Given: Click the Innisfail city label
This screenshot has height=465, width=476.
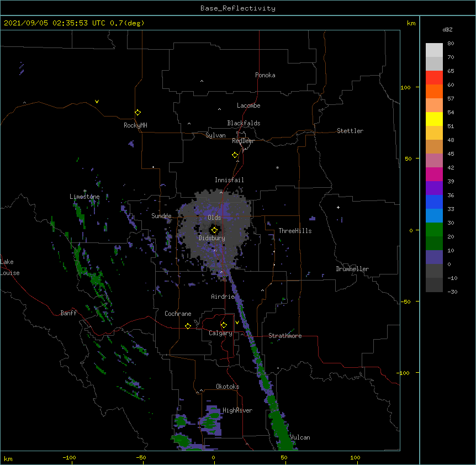Looking at the screenshot, I should (x=229, y=180).
